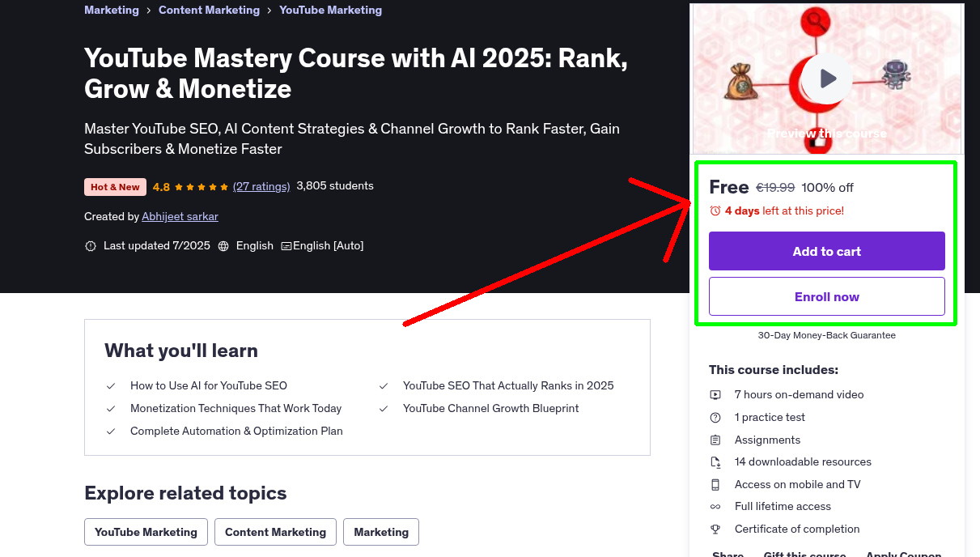Click the Enroll now button

pos(827,296)
